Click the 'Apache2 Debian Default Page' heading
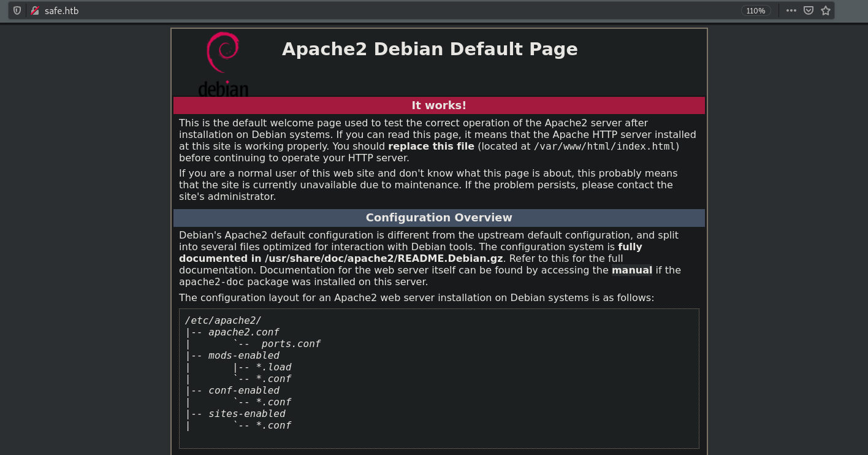Image resolution: width=868 pixels, height=455 pixels. coord(430,49)
